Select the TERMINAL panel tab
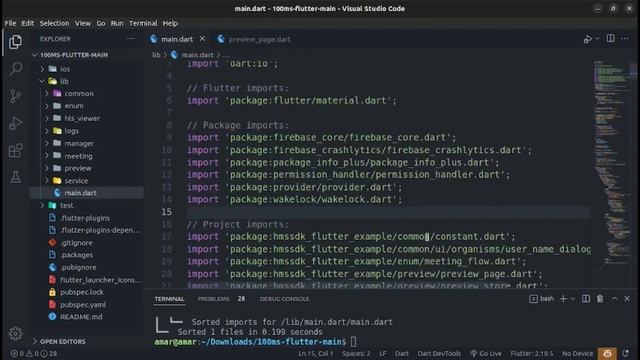The image size is (640, 360). click(169, 299)
